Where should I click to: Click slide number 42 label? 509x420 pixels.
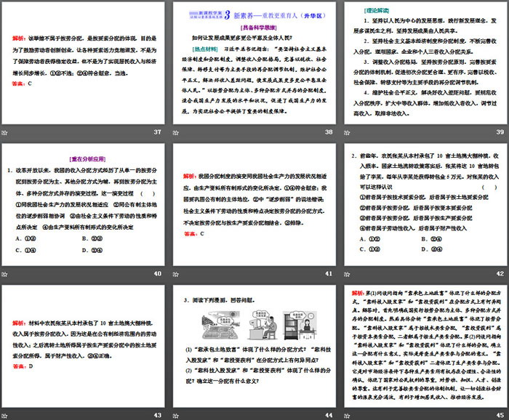(500, 274)
